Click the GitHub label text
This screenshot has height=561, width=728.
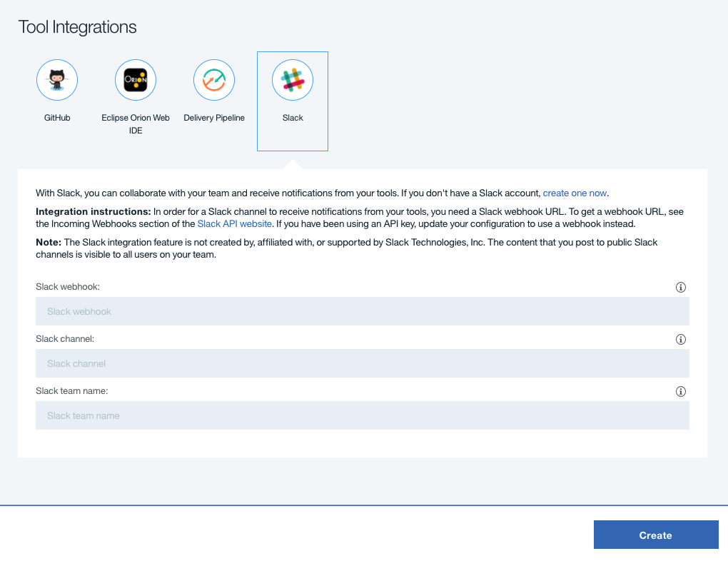pyautogui.click(x=57, y=118)
